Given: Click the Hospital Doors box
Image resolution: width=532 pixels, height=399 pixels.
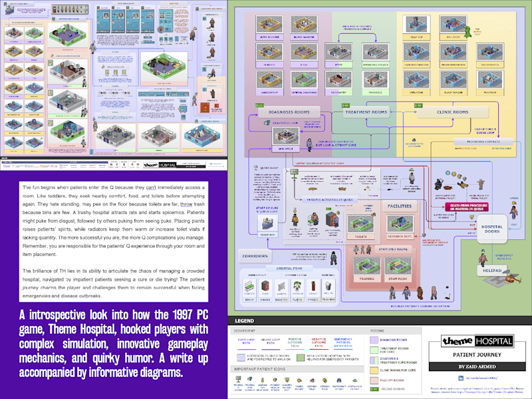Looking at the screenshot, I should click(x=492, y=229).
